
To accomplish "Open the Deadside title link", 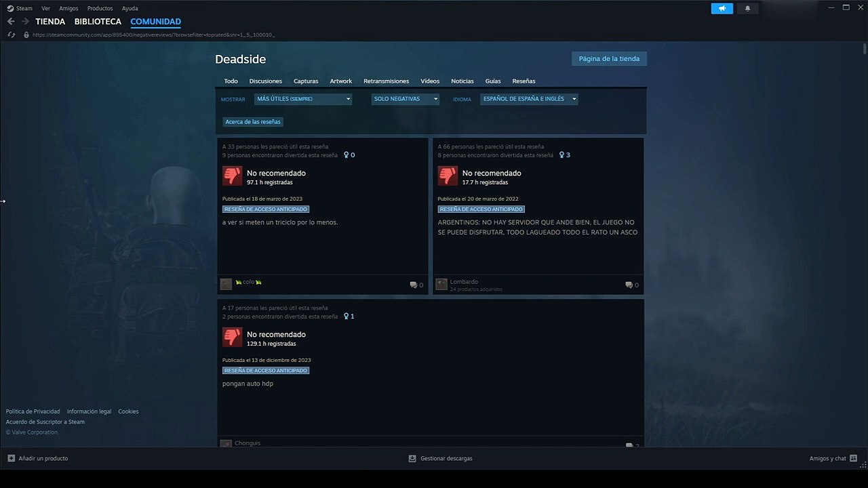I will (x=240, y=59).
